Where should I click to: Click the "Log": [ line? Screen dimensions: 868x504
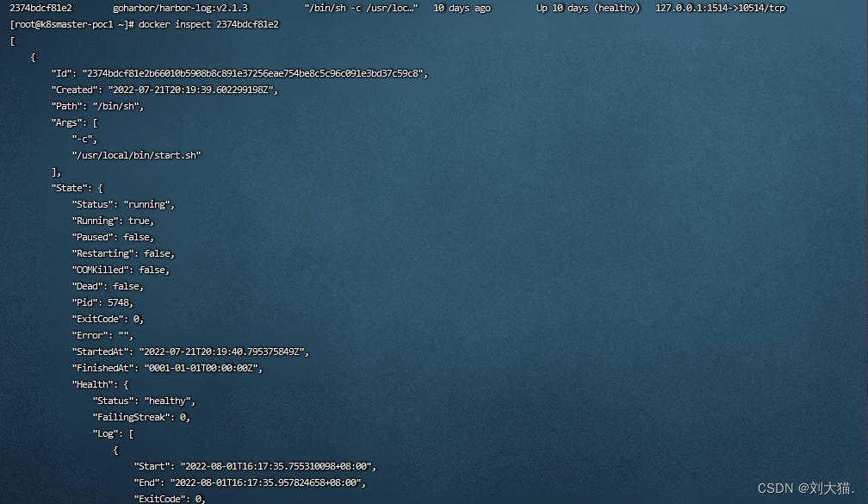tap(113, 433)
